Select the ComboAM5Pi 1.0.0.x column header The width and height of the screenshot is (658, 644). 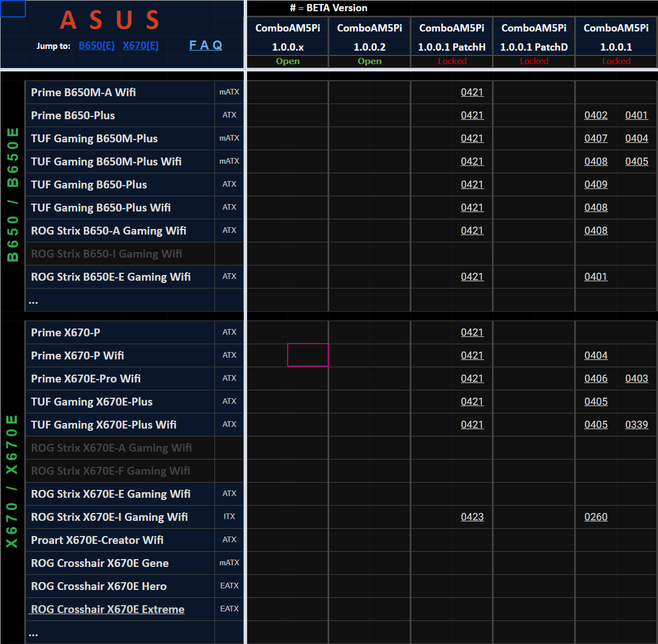coord(288,37)
